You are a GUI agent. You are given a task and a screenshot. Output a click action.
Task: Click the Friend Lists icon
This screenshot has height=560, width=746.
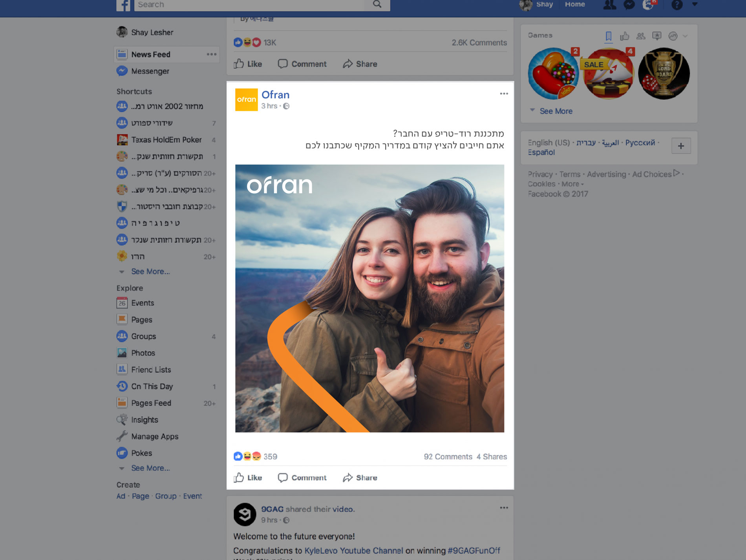coord(122,370)
